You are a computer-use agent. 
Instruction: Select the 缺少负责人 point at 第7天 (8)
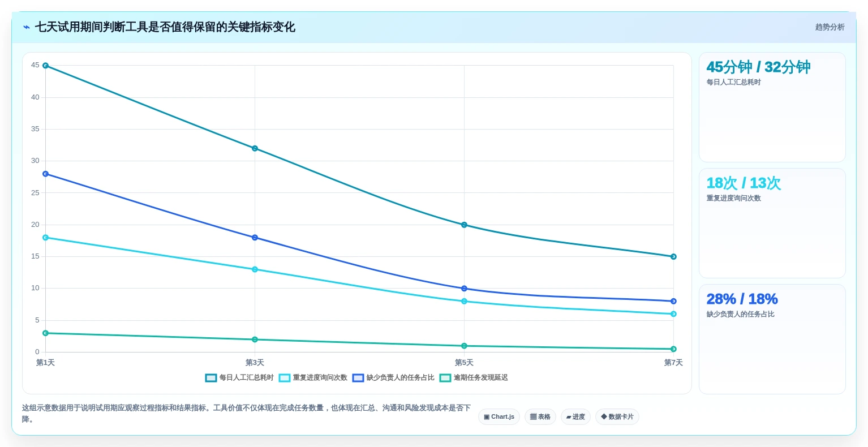point(673,301)
